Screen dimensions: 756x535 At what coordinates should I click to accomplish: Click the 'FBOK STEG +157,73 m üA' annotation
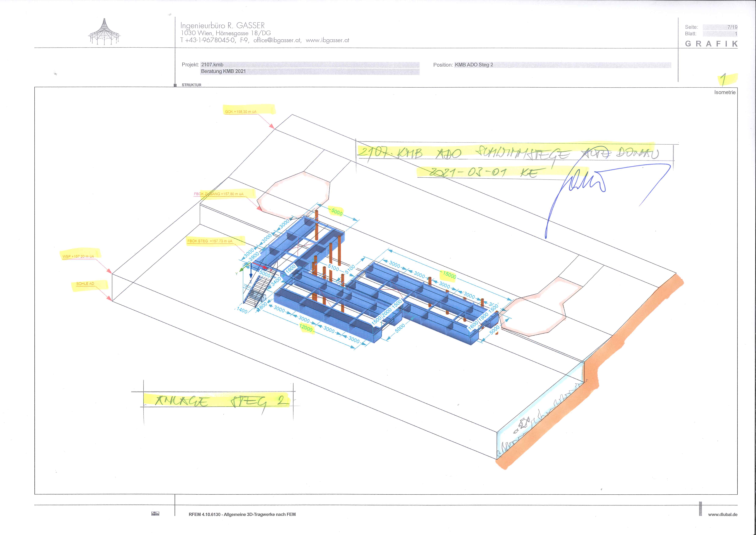tap(210, 241)
